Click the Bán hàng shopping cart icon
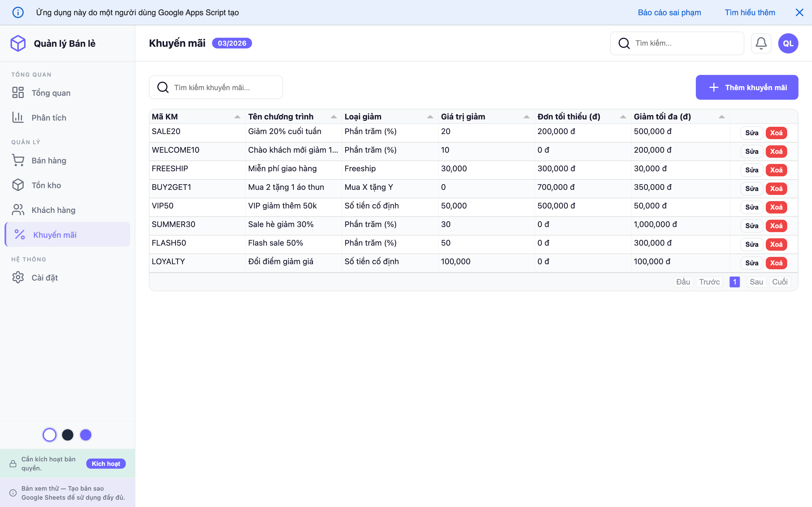The width and height of the screenshot is (812, 507). (x=18, y=160)
